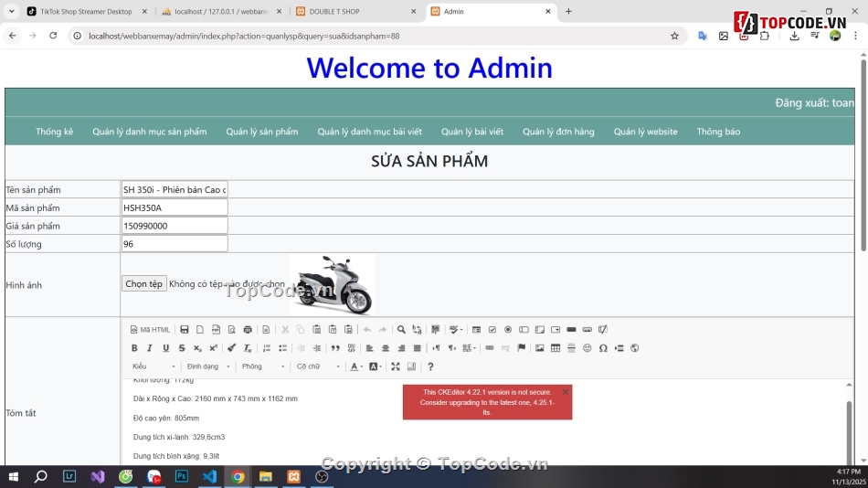Click the Print icon in editor toolbar

(248, 330)
